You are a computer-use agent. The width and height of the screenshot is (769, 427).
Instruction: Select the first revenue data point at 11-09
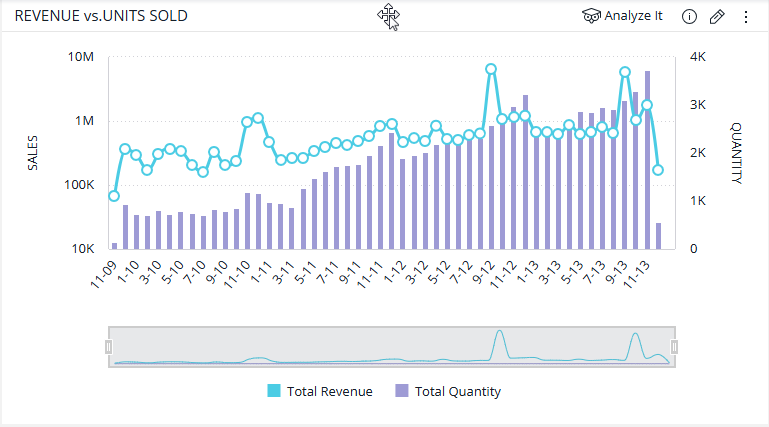(114, 195)
